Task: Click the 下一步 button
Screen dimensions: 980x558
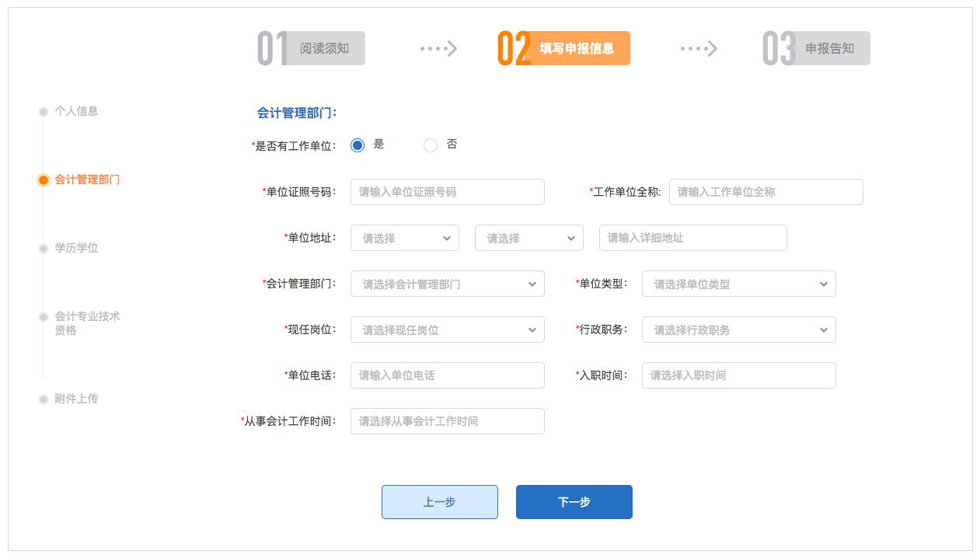Action: coord(574,502)
